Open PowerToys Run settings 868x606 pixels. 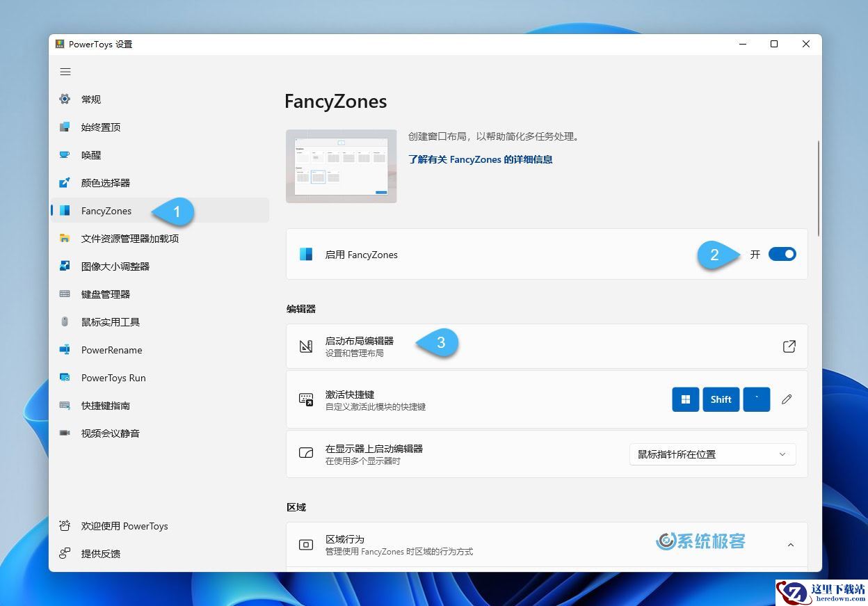(159, 377)
